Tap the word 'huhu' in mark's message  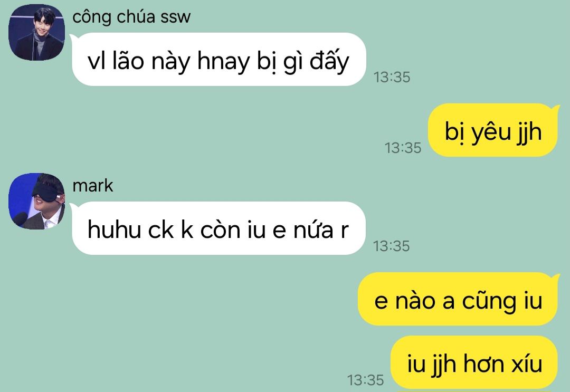point(114,230)
